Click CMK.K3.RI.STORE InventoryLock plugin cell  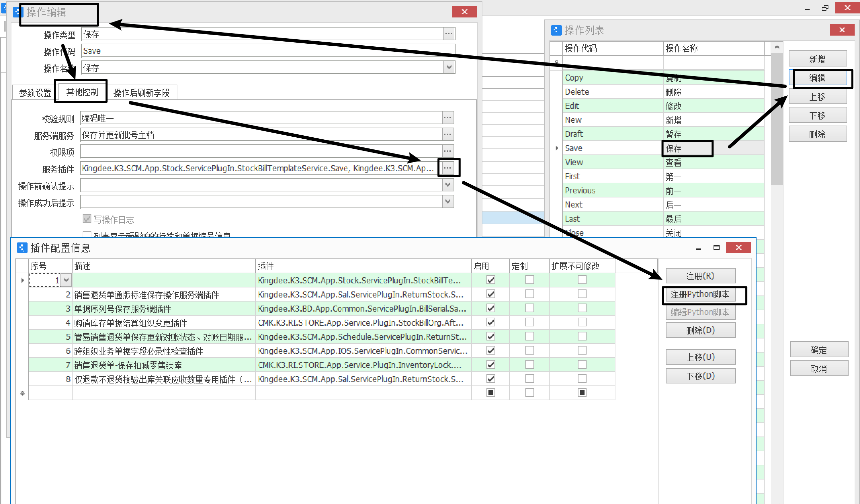363,365
